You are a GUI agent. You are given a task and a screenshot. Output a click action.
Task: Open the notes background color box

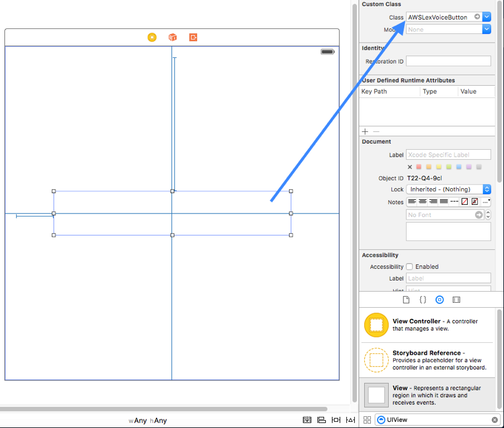point(475,202)
